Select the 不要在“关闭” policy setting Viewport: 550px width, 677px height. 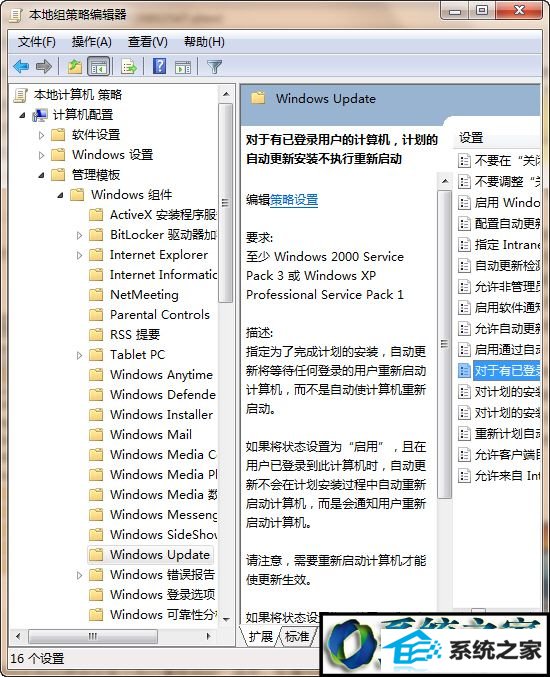pyautogui.click(x=507, y=161)
